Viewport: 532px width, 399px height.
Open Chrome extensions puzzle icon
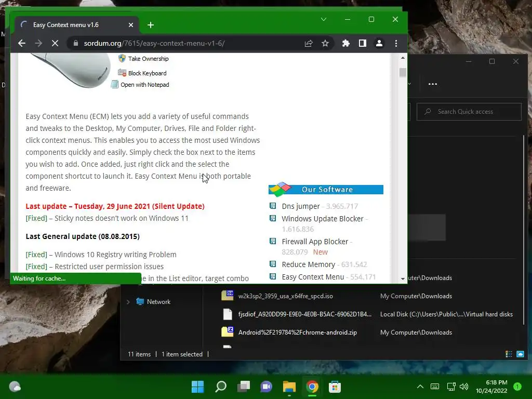click(345, 43)
